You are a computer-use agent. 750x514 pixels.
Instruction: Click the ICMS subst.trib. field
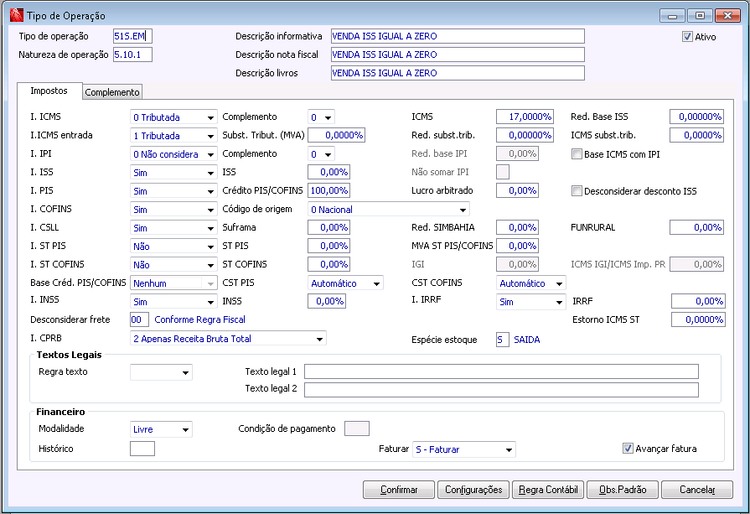(696, 135)
